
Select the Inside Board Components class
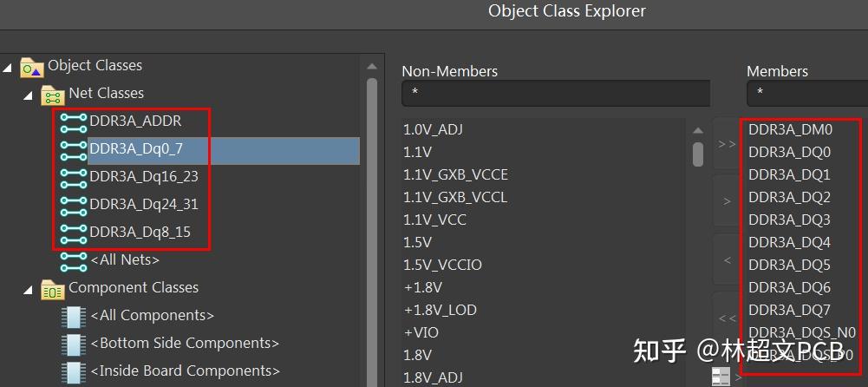click(x=185, y=371)
